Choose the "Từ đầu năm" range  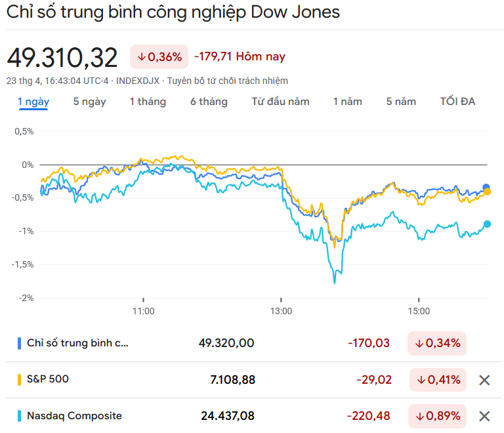[x=280, y=102]
